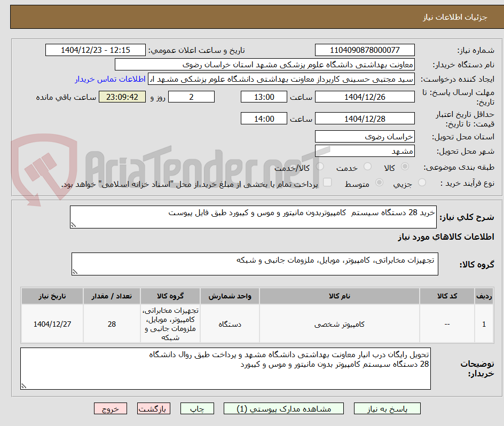The width and height of the screenshot is (504, 426).
Task: Click the توضیحات خریدار text area
Action: (225, 368)
